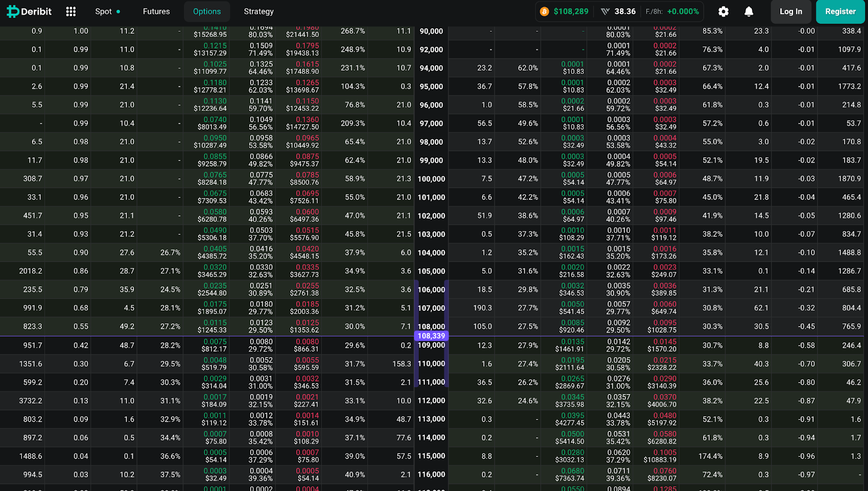The image size is (868, 491).
Task: Select the 100,000 strike price row
Action: tap(431, 179)
